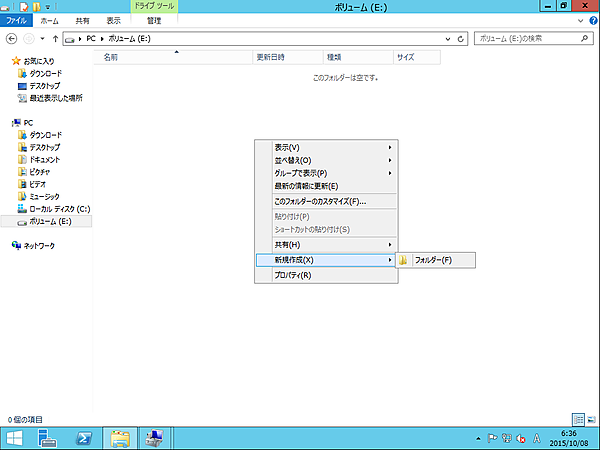Open デスクトップ under お気に入り
The width and height of the screenshot is (600, 450).
[x=39, y=86]
